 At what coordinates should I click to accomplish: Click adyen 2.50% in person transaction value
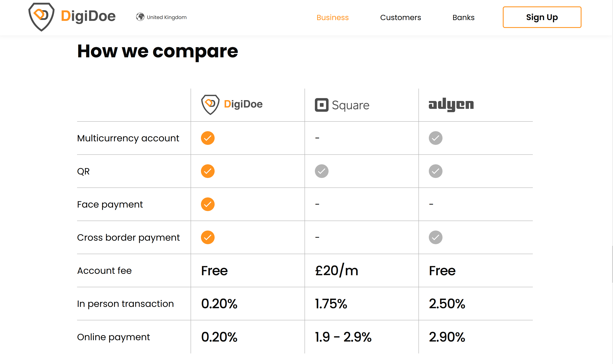(447, 304)
